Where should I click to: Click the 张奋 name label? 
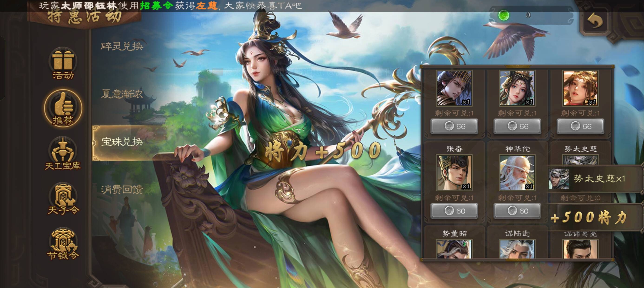(x=454, y=149)
